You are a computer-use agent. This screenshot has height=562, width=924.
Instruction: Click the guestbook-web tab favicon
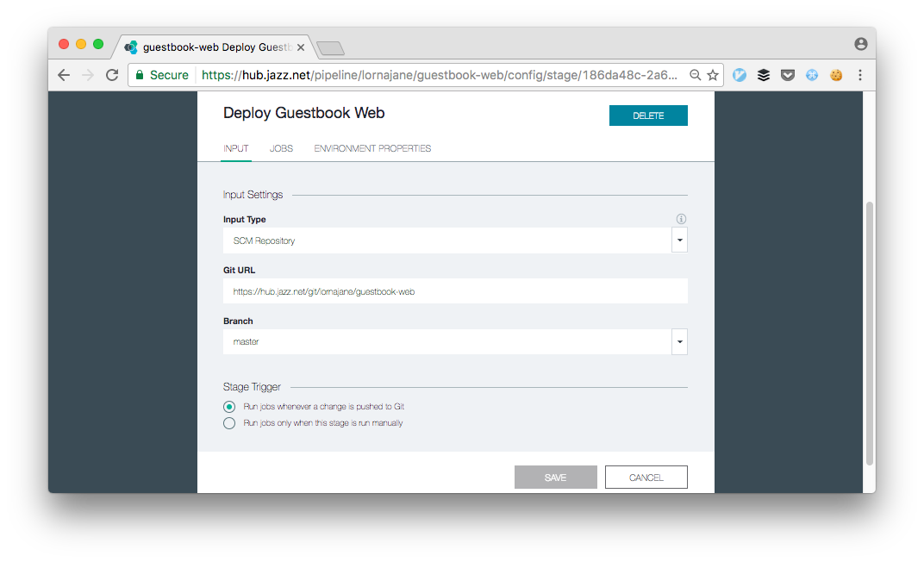(131, 47)
